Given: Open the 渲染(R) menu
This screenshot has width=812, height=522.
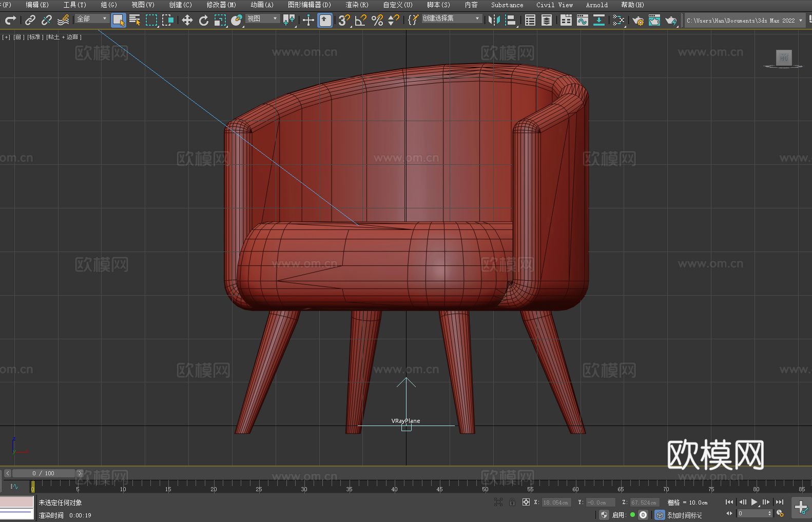Looking at the screenshot, I should (357, 5).
